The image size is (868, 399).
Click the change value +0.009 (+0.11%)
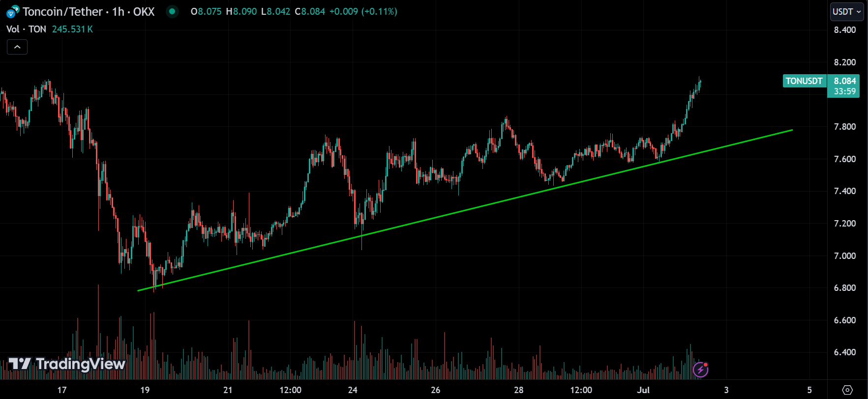click(363, 11)
